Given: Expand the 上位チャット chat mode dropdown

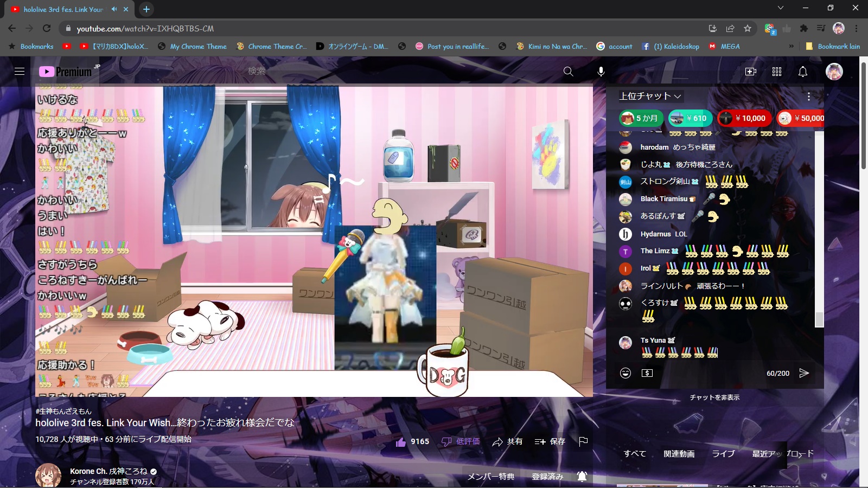Looking at the screenshot, I should [x=650, y=97].
